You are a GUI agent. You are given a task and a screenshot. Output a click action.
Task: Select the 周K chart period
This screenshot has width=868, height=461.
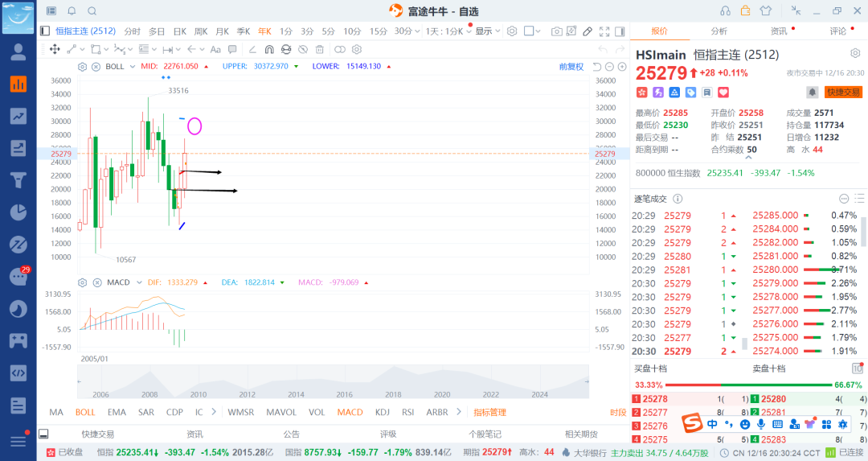point(201,31)
